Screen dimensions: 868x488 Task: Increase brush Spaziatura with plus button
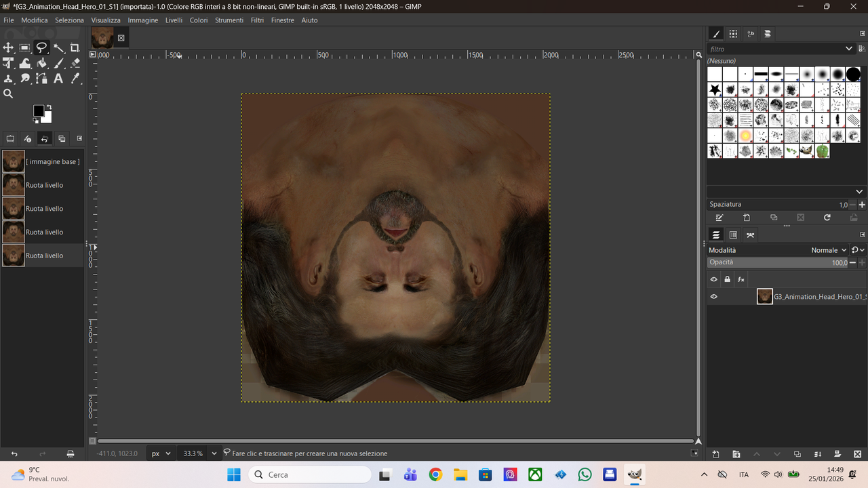[x=862, y=205]
